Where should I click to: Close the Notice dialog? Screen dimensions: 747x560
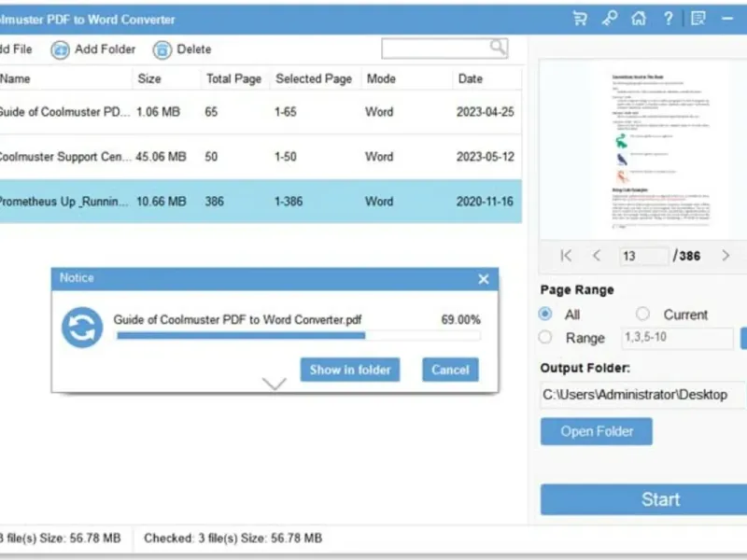point(484,279)
